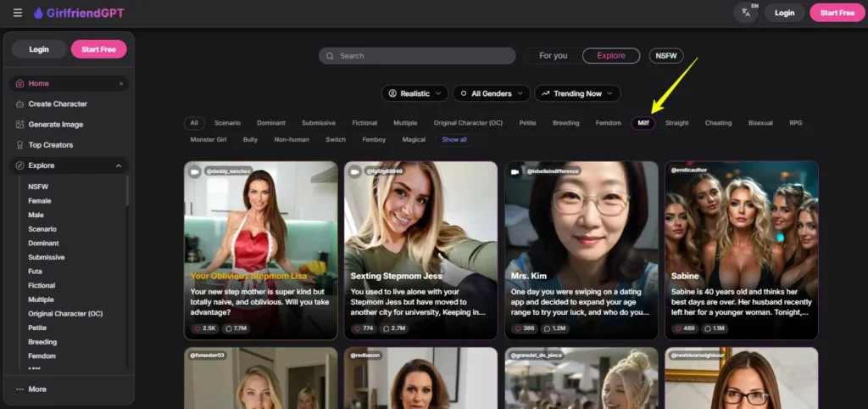Click the Explore compass icon

(20, 165)
